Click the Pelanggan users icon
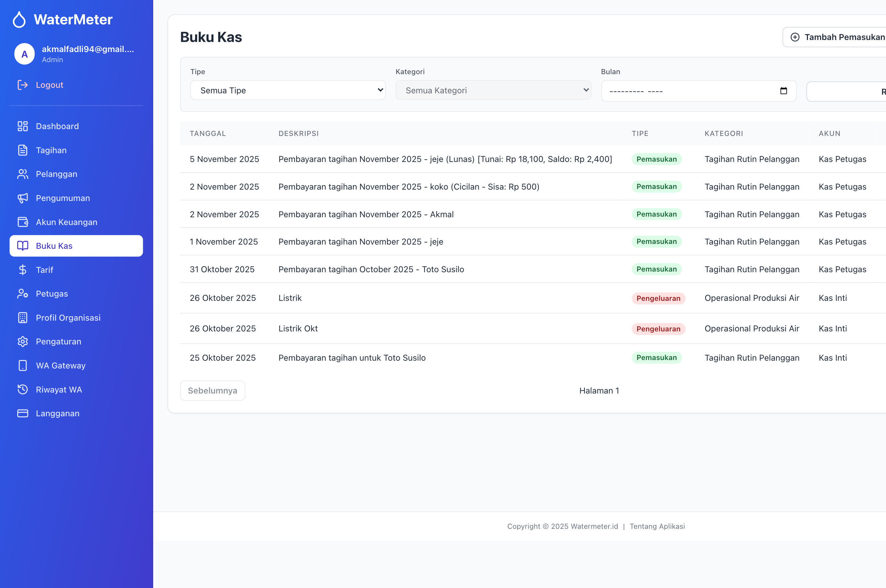 click(x=22, y=174)
